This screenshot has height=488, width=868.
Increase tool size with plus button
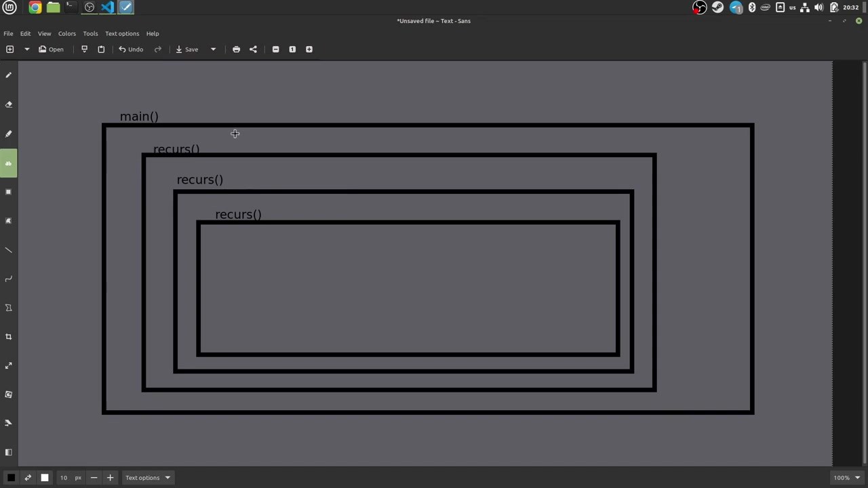point(110,478)
